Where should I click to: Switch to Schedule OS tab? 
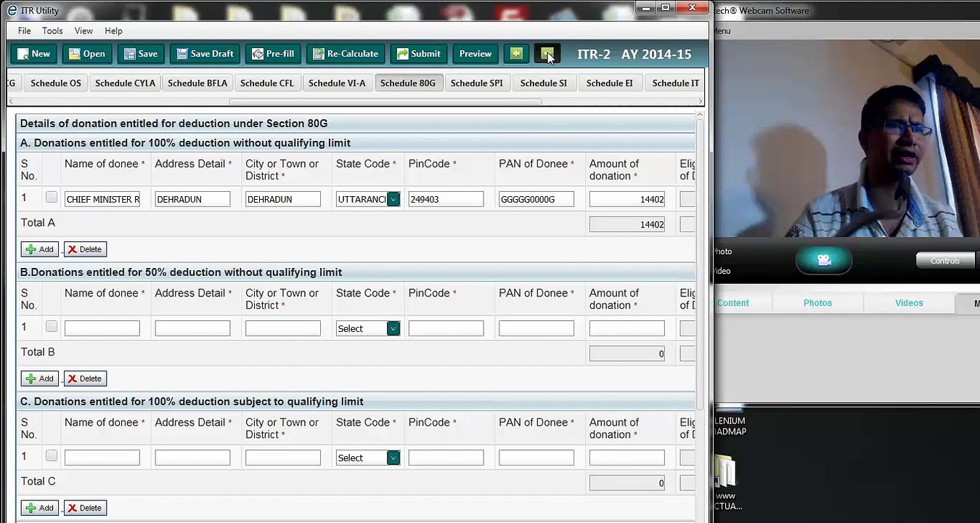coord(56,83)
